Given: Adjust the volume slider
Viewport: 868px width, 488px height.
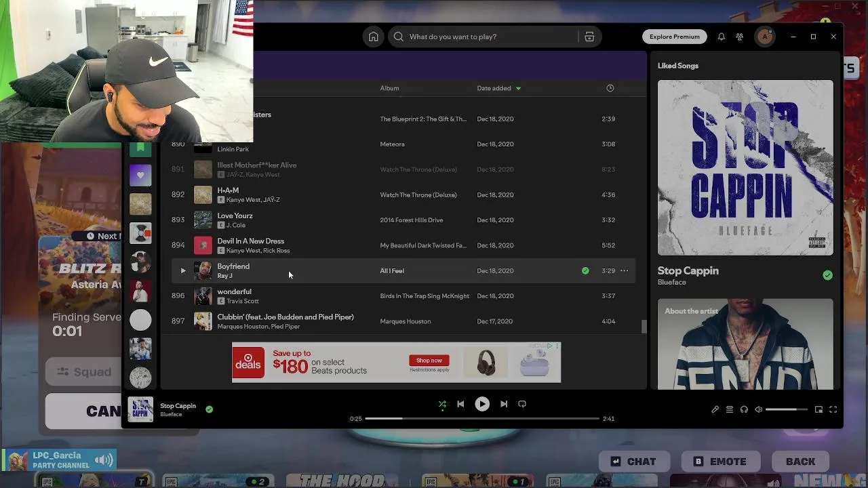Looking at the screenshot, I should (x=787, y=409).
